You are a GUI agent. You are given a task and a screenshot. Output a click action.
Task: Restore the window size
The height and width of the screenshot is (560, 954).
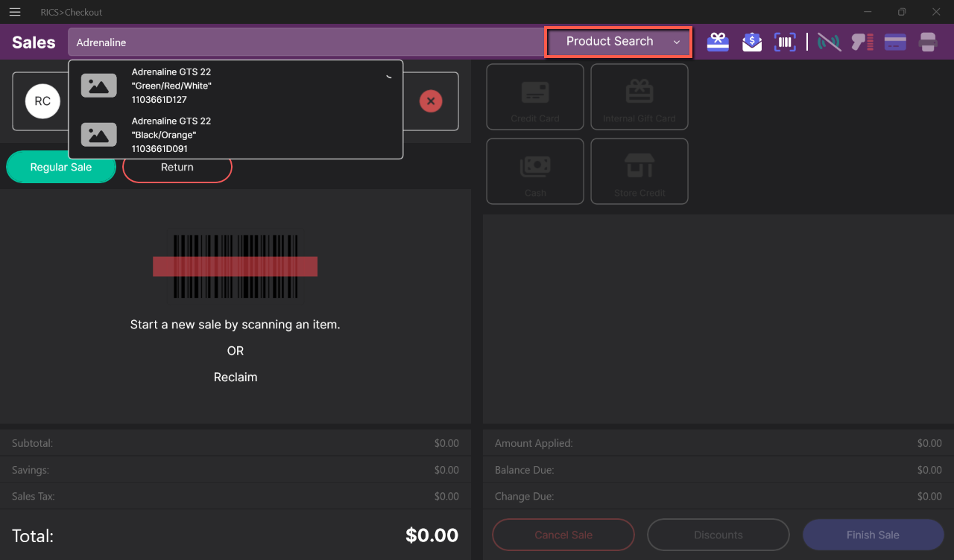click(x=902, y=12)
